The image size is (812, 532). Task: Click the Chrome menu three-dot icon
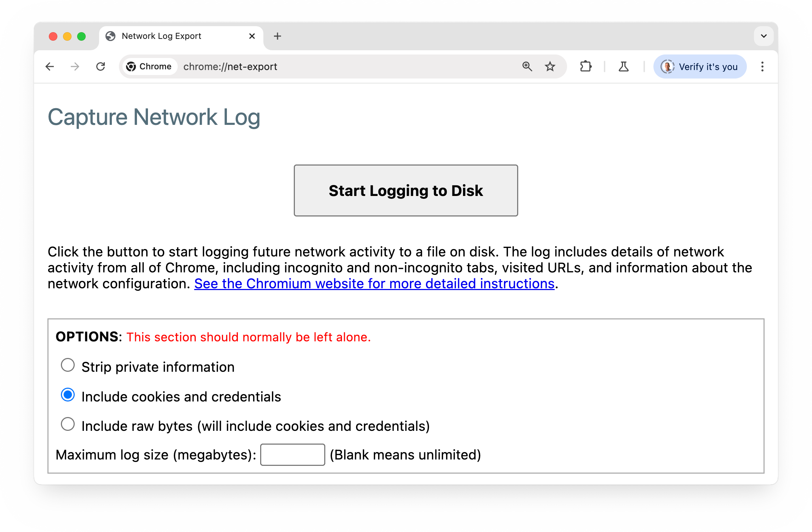tap(762, 66)
